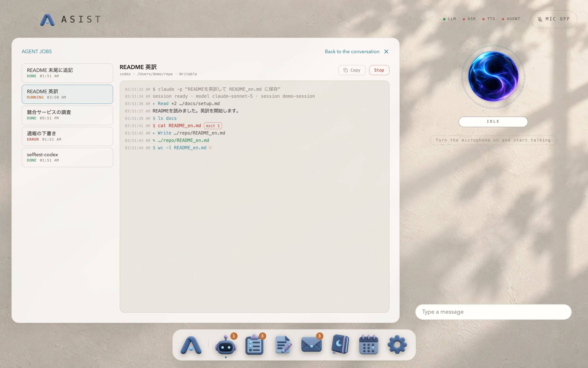Viewport: 588px width, 368px height.
Task: Open the notes document-with-pencil icon
Action: [x=283, y=345]
